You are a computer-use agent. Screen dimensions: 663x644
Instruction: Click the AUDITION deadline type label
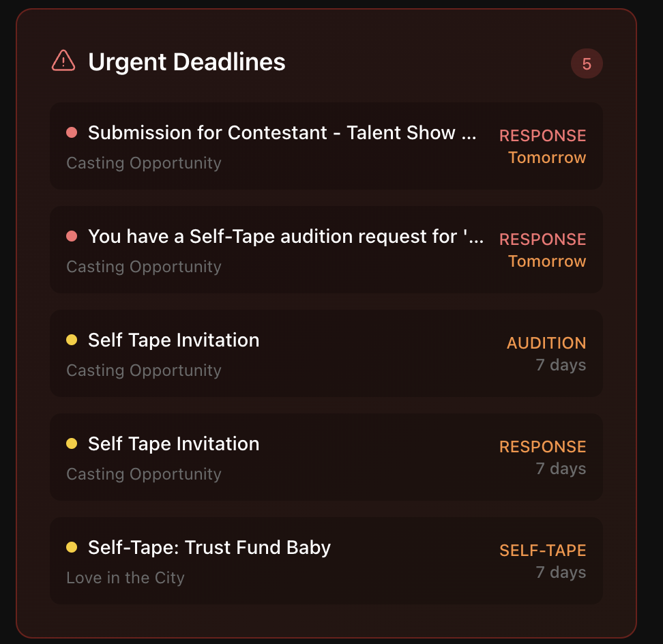point(546,343)
